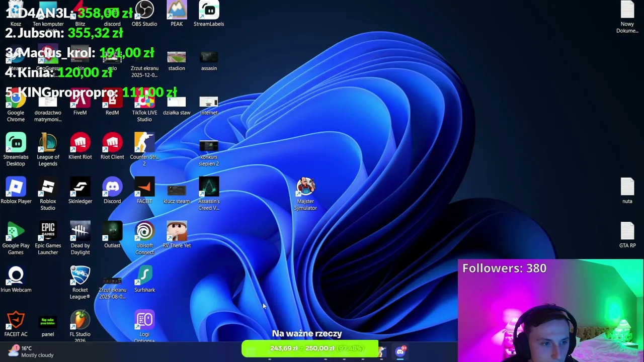This screenshot has width=644, height=362.
Task: Launch the PEAK game shortcut
Action: (177, 14)
